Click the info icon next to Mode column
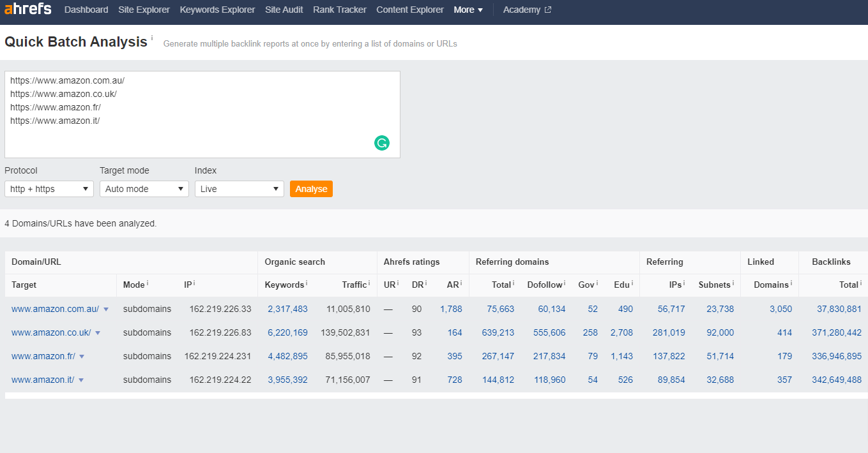 tap(148, 282)
